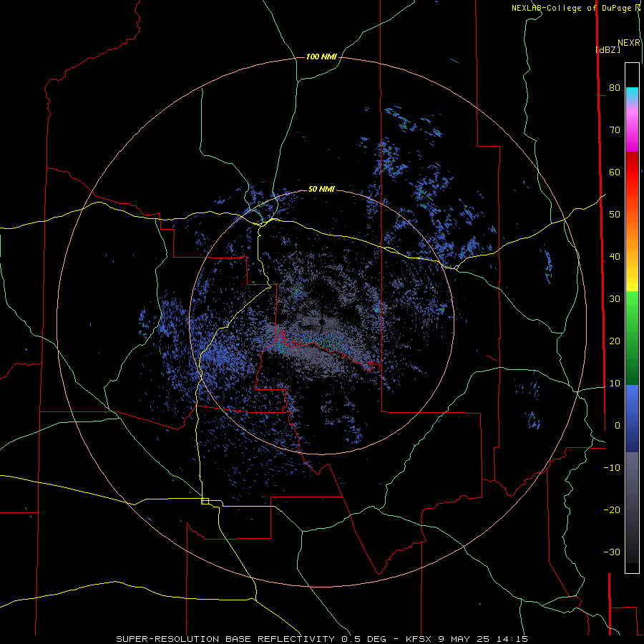Click the "20" value on the dBZ scale

click(615, 341)
